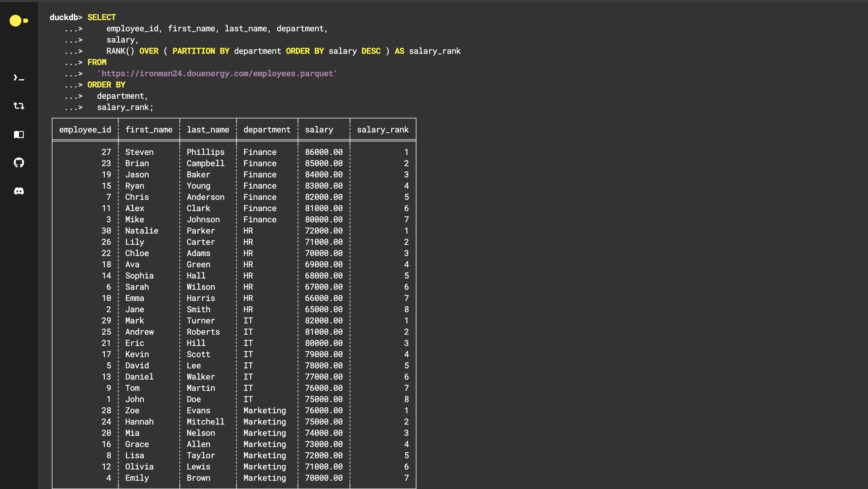Screen dimensions: 868x489
Task: Click last name Anderson
Action: [206, 197]
